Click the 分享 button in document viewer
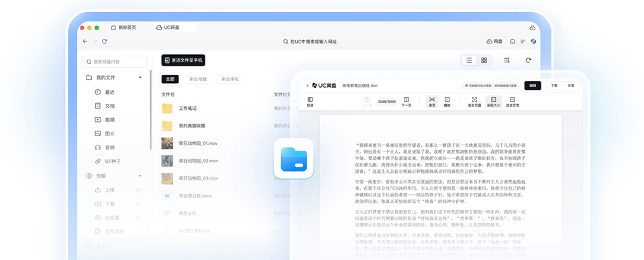This screenshot has height=260, width=644. [572, 86]
